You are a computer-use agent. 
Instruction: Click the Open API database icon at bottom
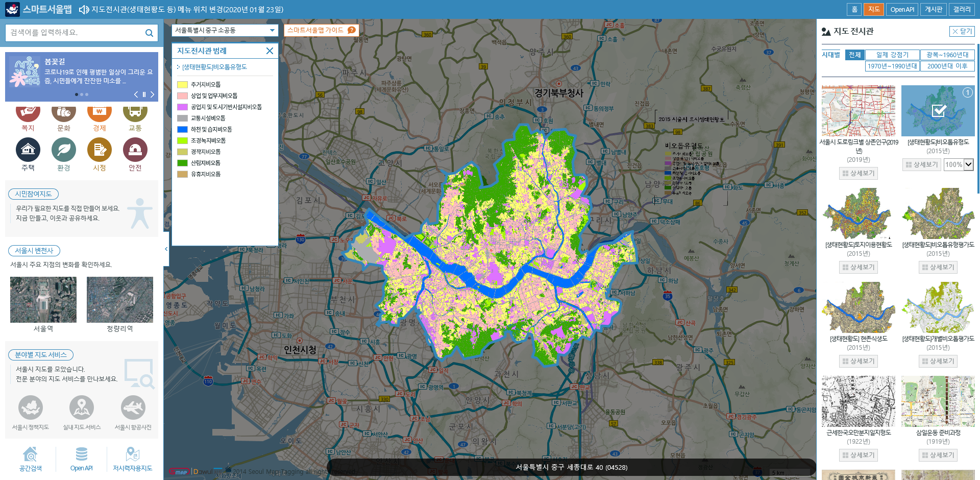(82, 454)
